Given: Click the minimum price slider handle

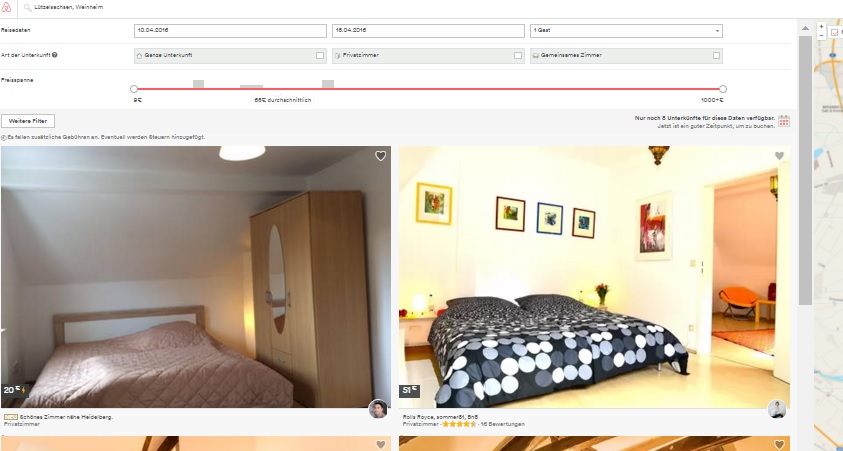Looking at the screenshot, I should click(134, 89).
